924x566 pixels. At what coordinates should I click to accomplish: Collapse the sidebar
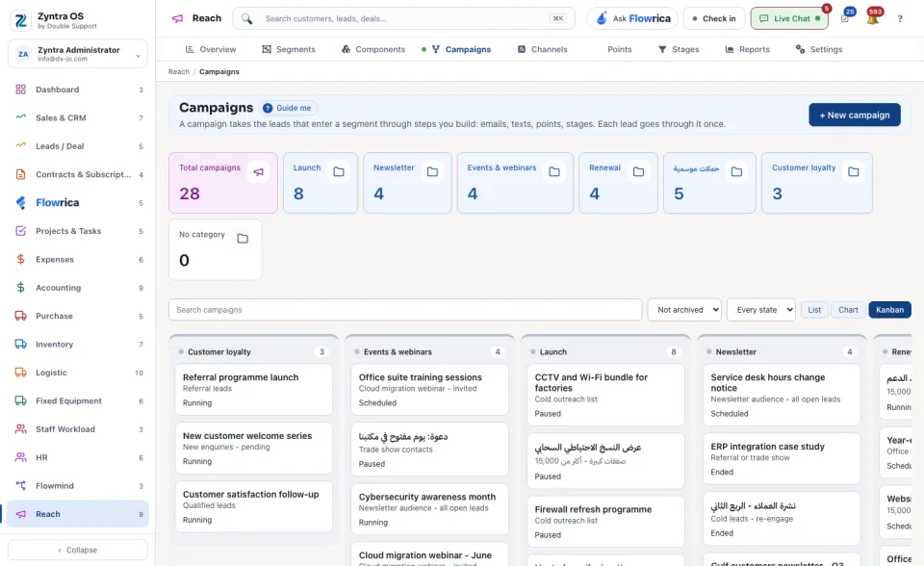pyautogui.click(x=78, y=550)
